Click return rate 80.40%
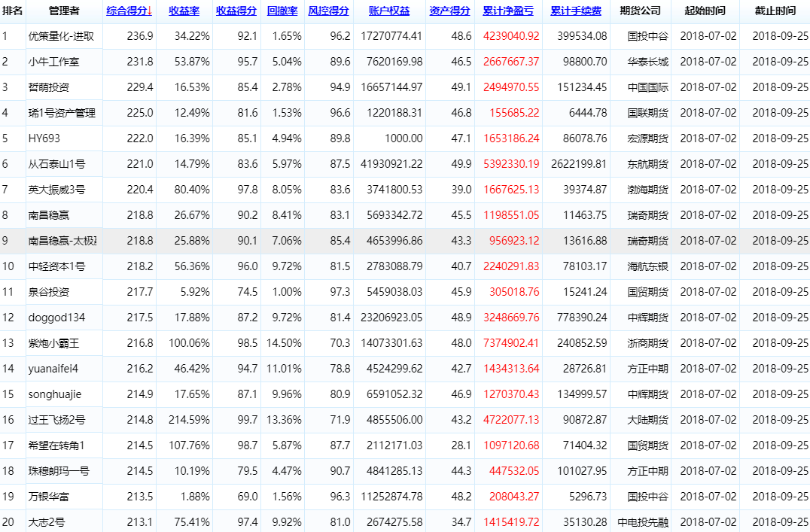Screen dimensions: 810x532 (192, 190)
